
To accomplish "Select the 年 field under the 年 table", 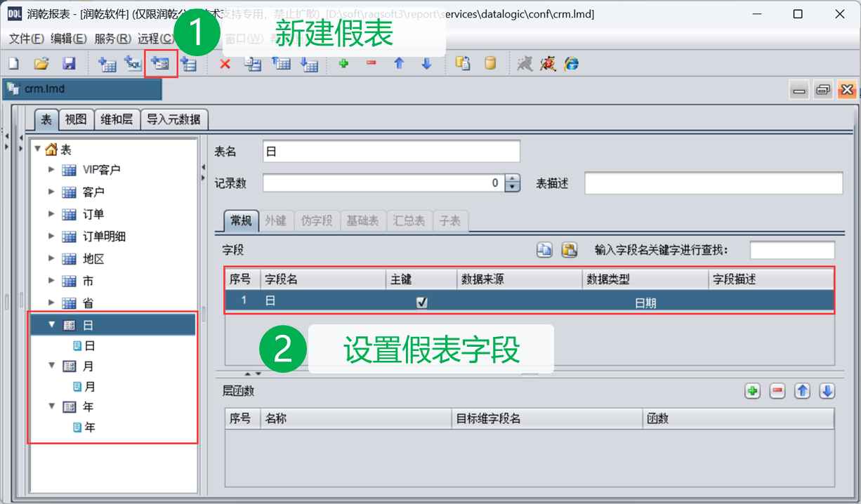I will click(x=90, y=427).
